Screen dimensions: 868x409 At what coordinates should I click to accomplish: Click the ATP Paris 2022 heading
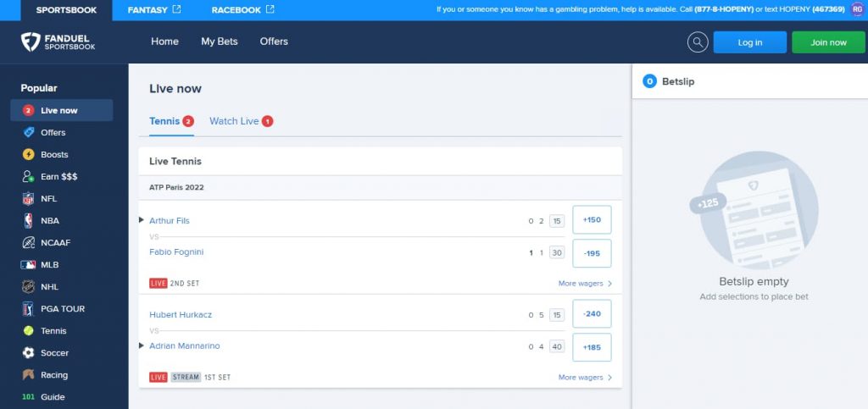tap(176, 187)
